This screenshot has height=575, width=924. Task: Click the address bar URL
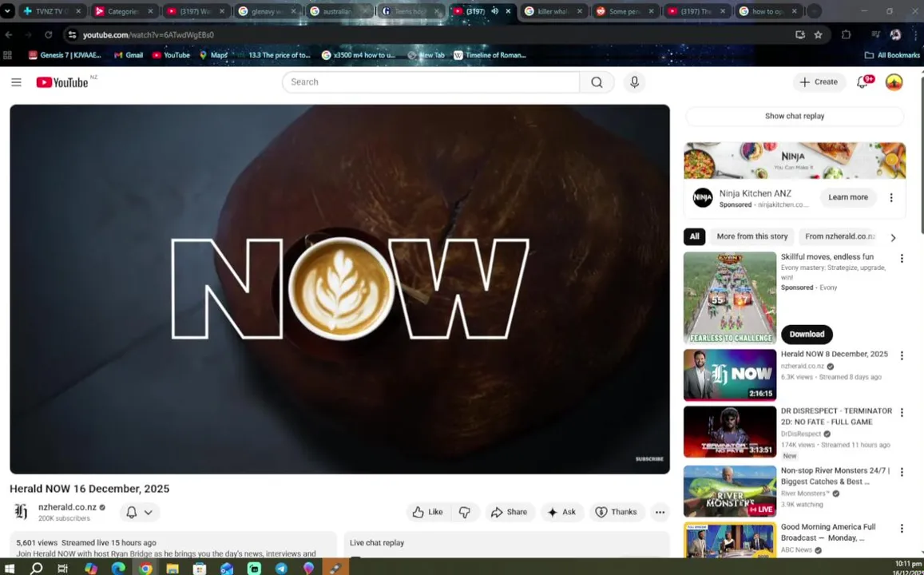pos(149,35)
